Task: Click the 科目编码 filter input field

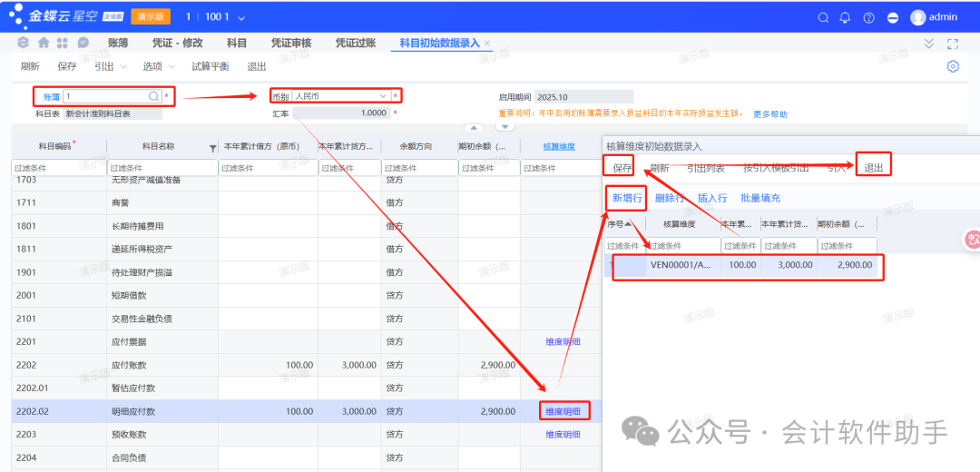Action: [58, 168]
